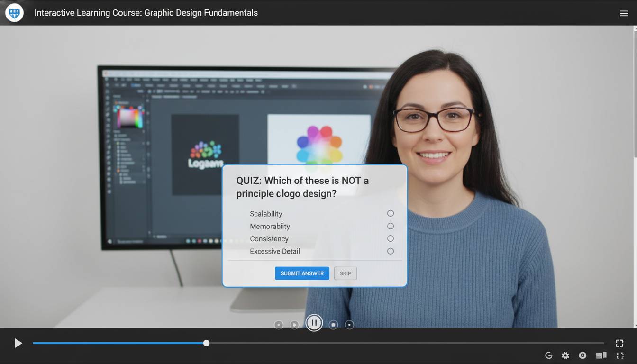Viewport: 637px width, 364px height.
Task: Click the leftmost circular overlay control
Action: 279,325
